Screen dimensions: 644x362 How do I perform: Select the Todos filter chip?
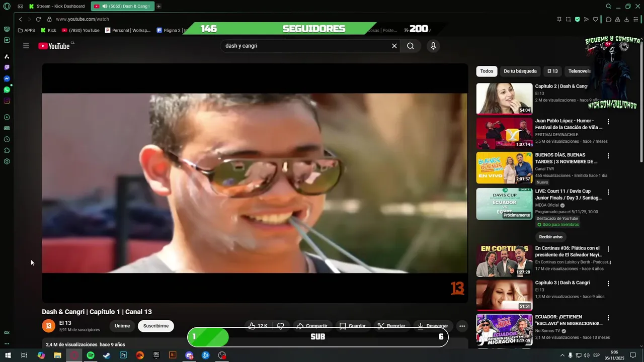tap(487, 71)
